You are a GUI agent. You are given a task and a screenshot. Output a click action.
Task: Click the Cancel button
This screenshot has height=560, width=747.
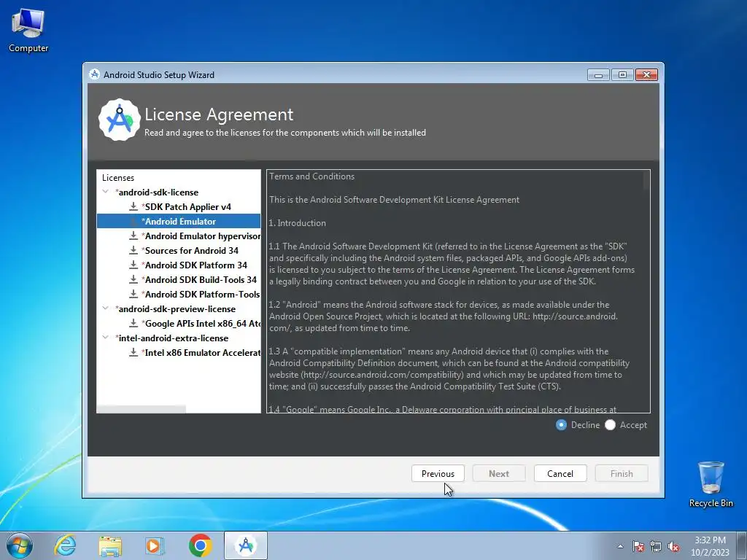[x=560, y=473]
